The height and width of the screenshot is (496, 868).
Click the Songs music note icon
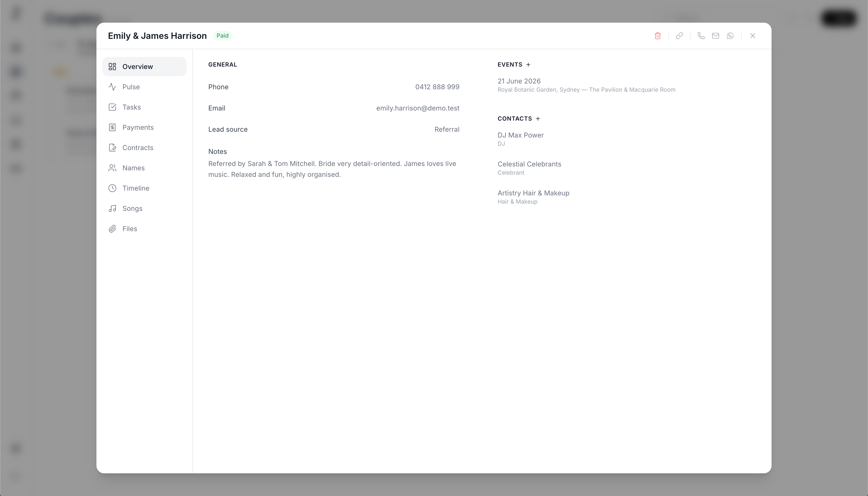coord(112,208)
